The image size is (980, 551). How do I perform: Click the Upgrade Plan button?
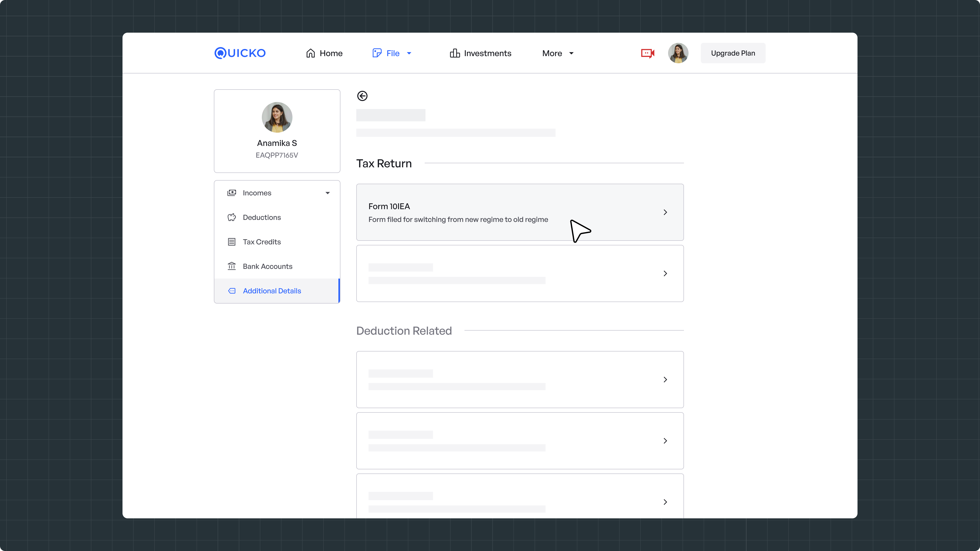tap(733, 53)
